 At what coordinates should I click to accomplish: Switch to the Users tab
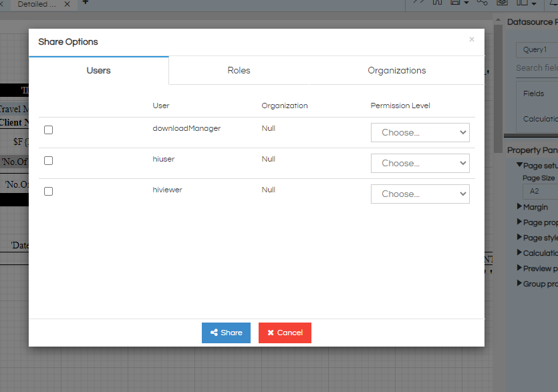(x=99, y=70)
